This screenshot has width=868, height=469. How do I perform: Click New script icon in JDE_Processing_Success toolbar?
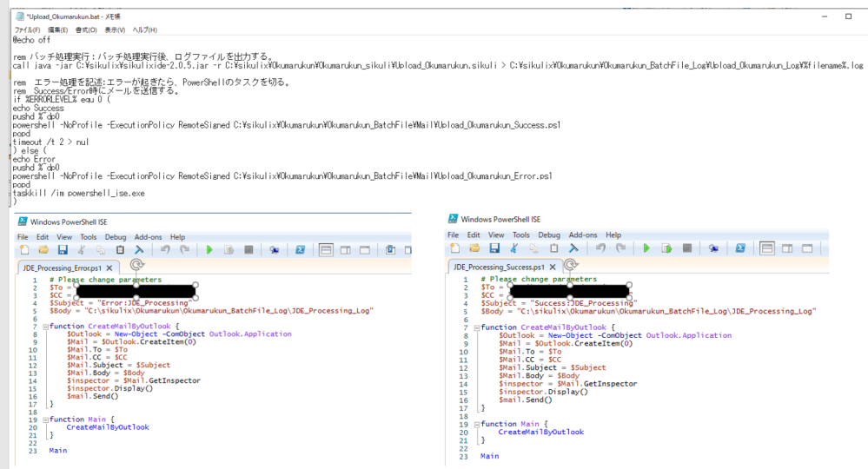(x=454, y=248)
